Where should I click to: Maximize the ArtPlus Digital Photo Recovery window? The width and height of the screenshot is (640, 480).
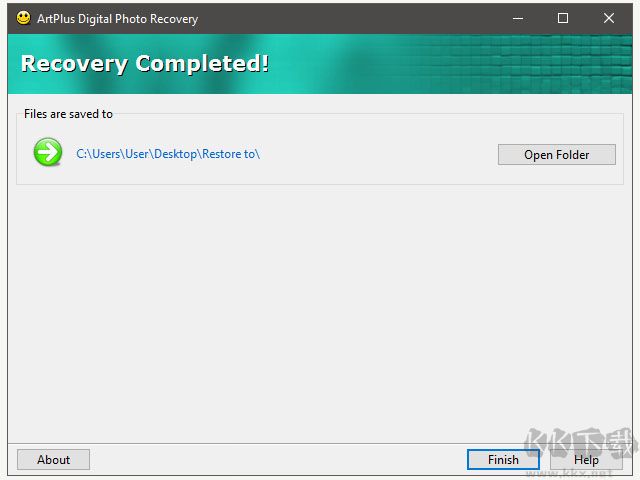tap(563, 18)
